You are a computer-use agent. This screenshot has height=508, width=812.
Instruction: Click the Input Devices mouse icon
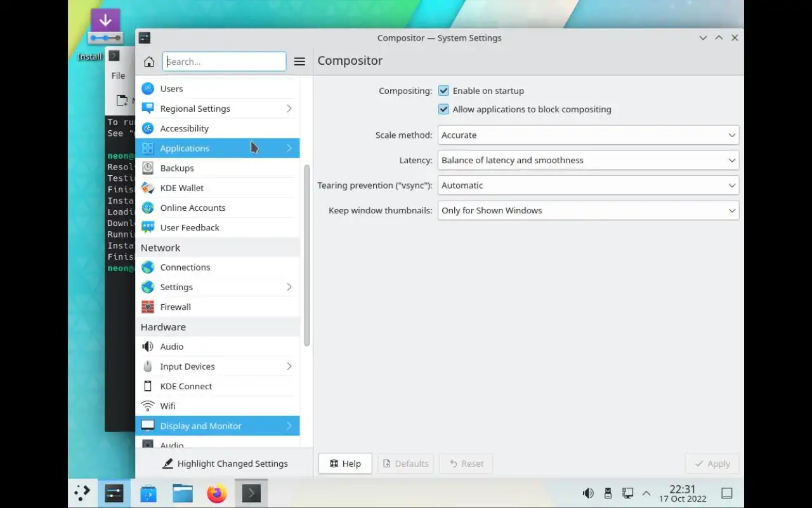[148, 366]
